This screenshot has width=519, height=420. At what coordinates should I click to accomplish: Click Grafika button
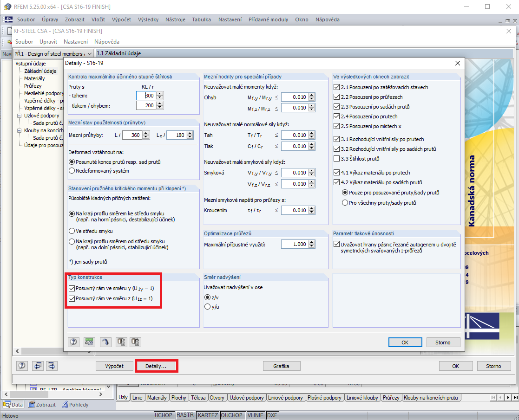[x=282, y=366]
